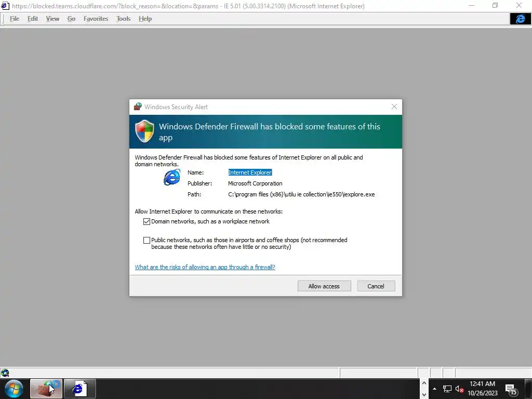532x399 pixels.
Task: Open the Windows Start orb
Action: coord(14,389)
